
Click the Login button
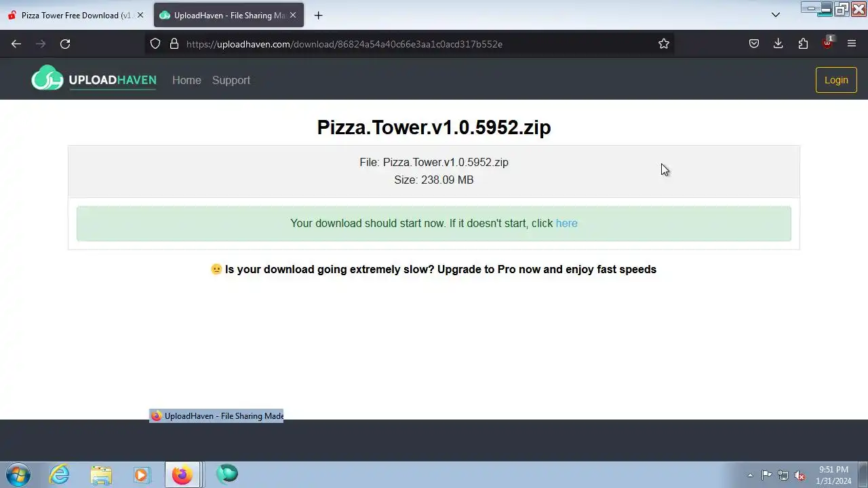[836, 80]
